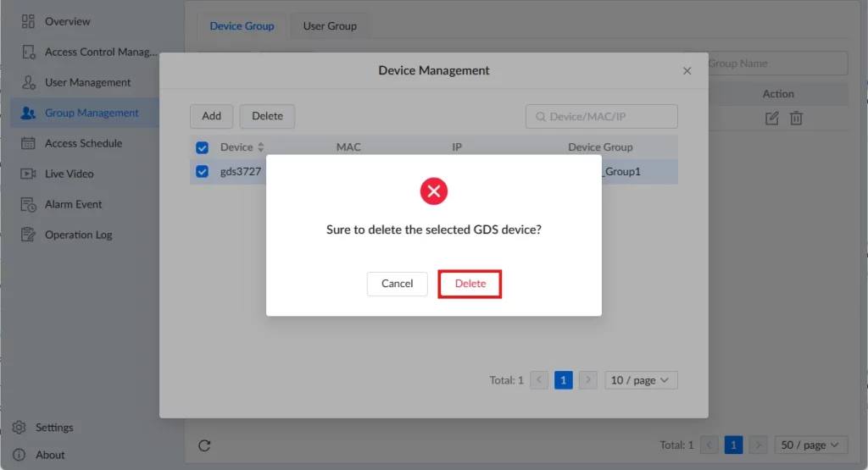The image size is (868, 470).
Task: Open the 10 / page dropdown
Action: click(x=641, y=380)
